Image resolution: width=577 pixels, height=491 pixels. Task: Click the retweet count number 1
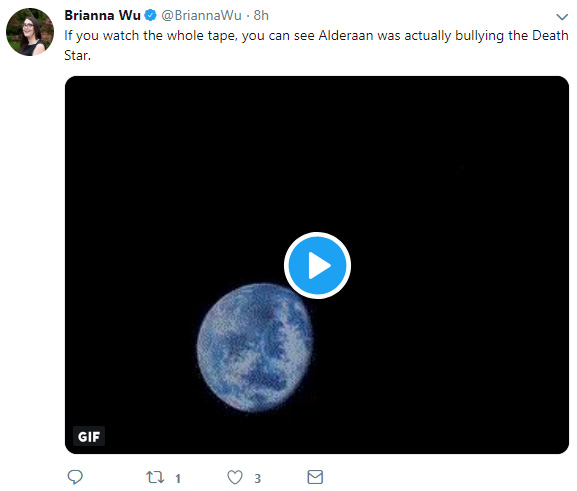pyautogui.click(x=178, y=478)
